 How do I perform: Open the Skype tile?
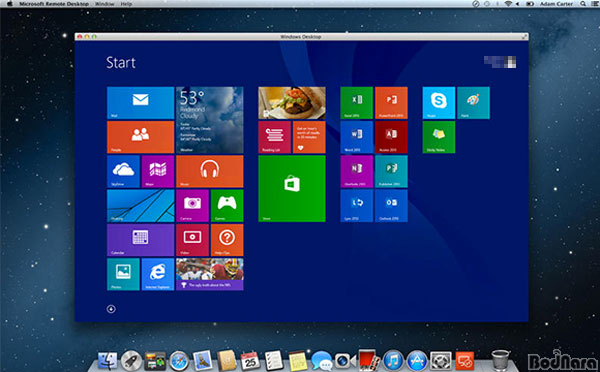(439, 103)
